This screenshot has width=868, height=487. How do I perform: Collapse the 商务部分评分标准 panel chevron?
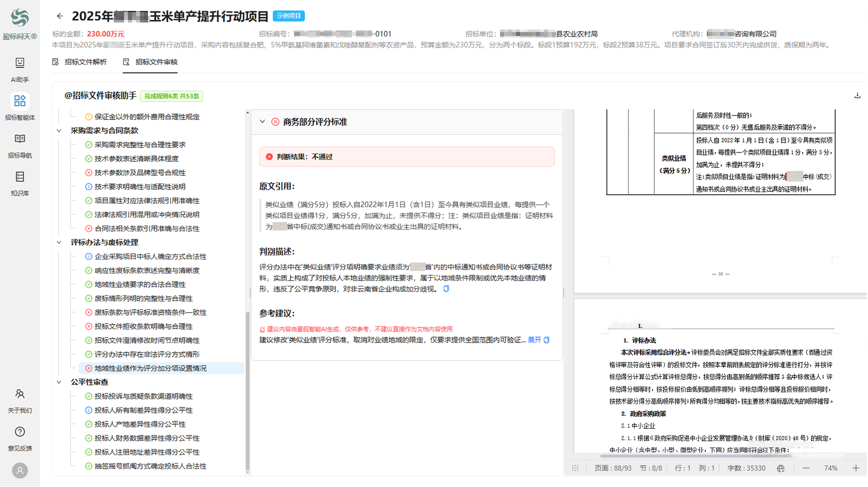coord(262,121)
